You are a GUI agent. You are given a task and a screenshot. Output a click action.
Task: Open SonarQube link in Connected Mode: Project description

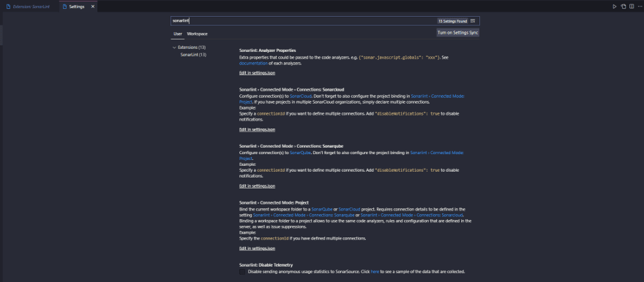(x=322, y=209)
